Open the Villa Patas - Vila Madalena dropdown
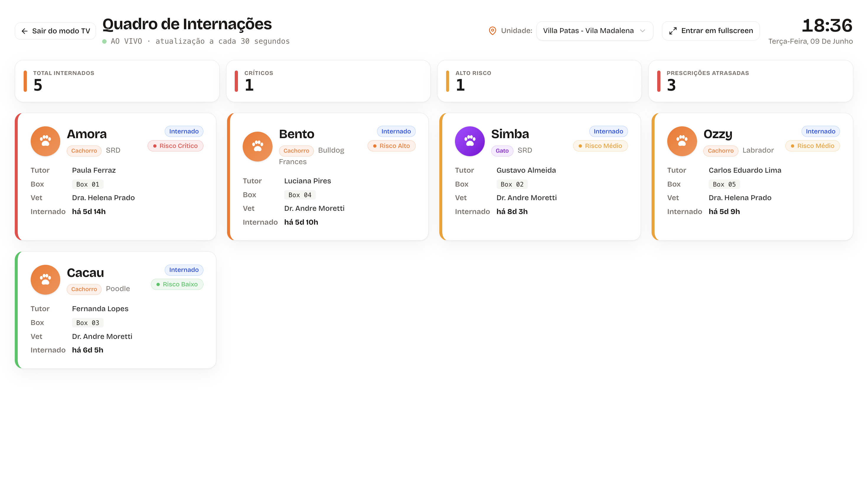Screen dimensions: 868x493 click(x=595, y=31)
